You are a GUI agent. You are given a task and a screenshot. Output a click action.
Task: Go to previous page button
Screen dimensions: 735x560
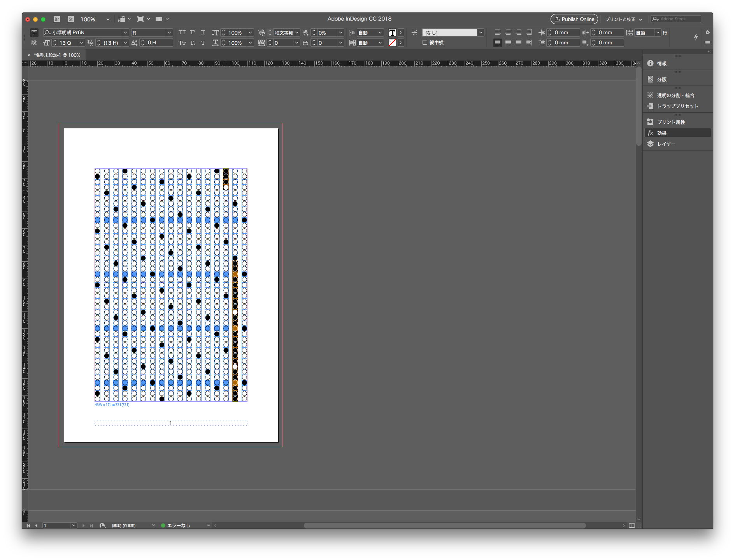[37, 525]
